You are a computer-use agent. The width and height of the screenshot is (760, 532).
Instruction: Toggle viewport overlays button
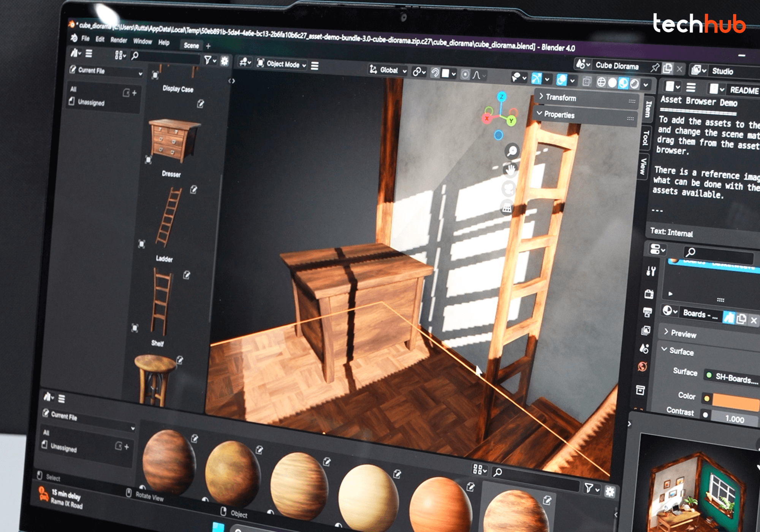tap(561, 79)
